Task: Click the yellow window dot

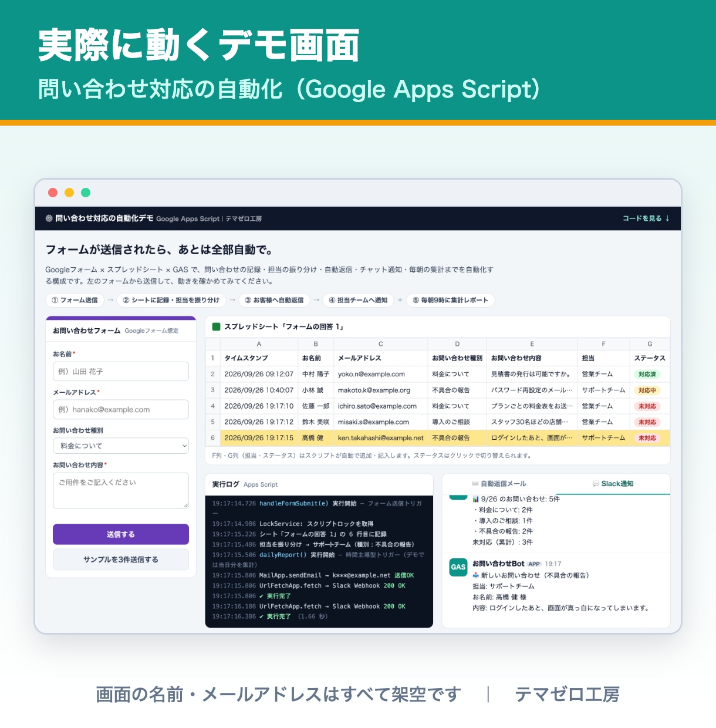Action: click(x=69, y=193)
